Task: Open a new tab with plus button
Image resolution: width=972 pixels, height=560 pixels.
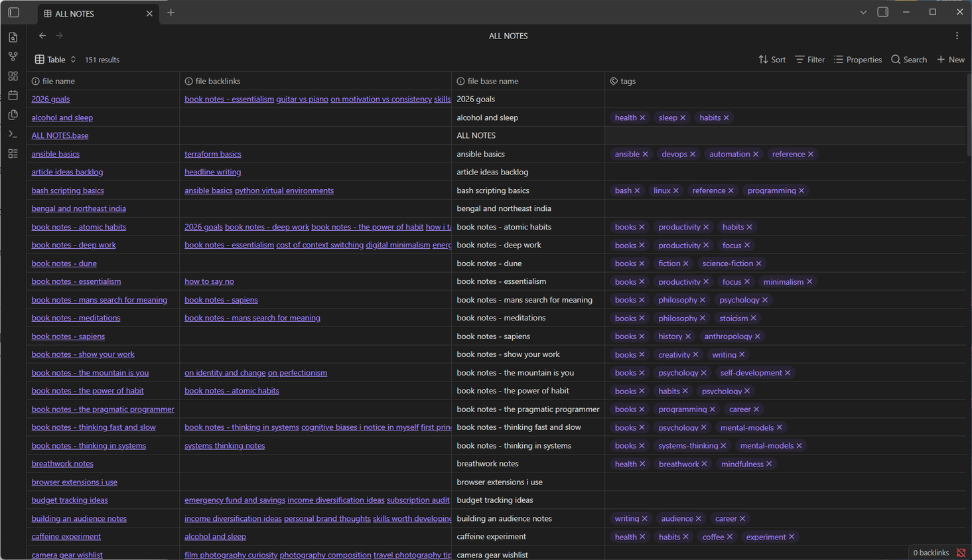Action: 171,13
